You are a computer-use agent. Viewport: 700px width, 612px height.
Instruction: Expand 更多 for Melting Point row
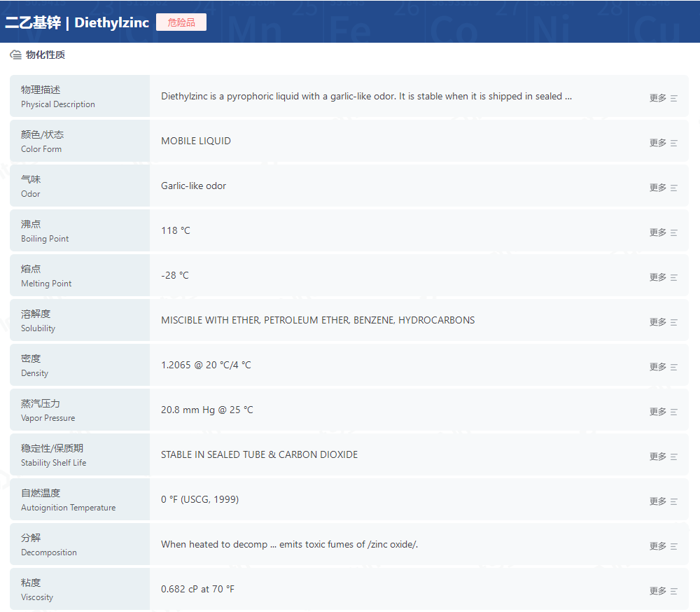[x=664, y=277]
